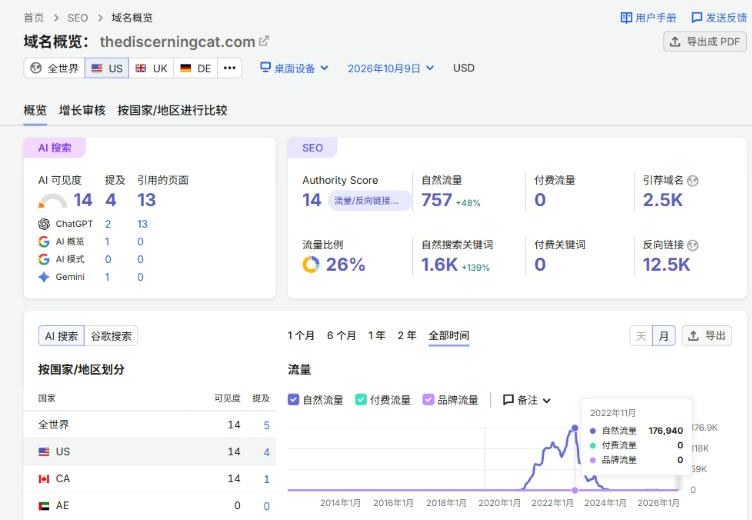Select the UK flag in region selector
Screen dimensions: 752x520
[141, 68]
